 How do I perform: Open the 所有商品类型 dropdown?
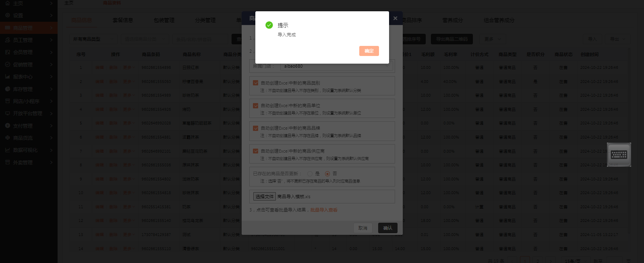94,39
